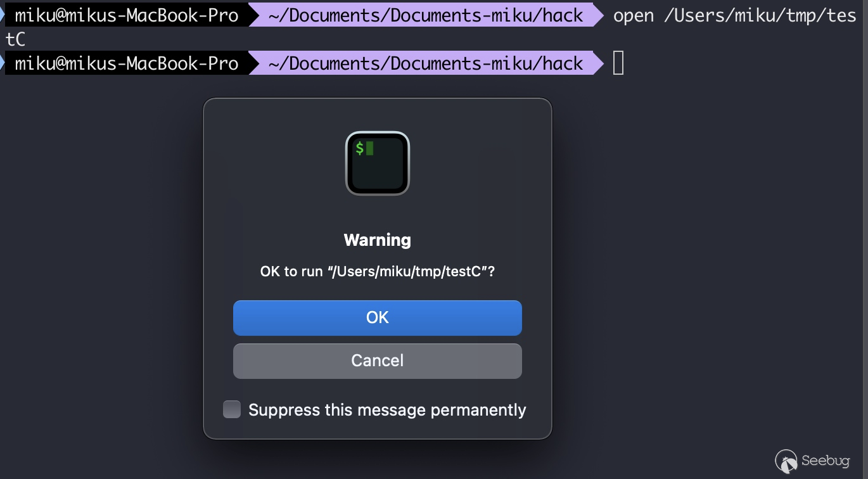Click the Terminal app icon in the dialog
This screenshot has height=479, width=868.
(378, 163)
